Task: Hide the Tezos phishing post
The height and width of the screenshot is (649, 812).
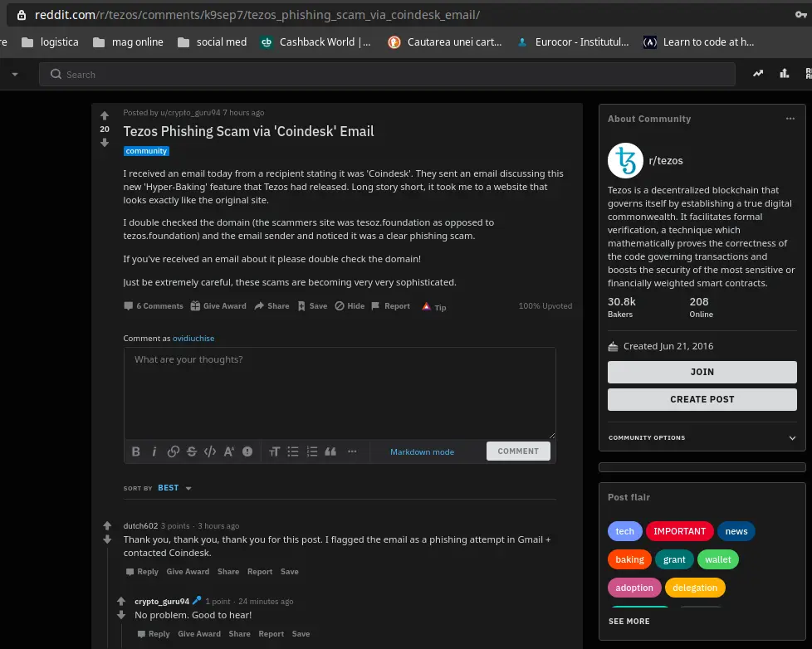Action: 350,306
